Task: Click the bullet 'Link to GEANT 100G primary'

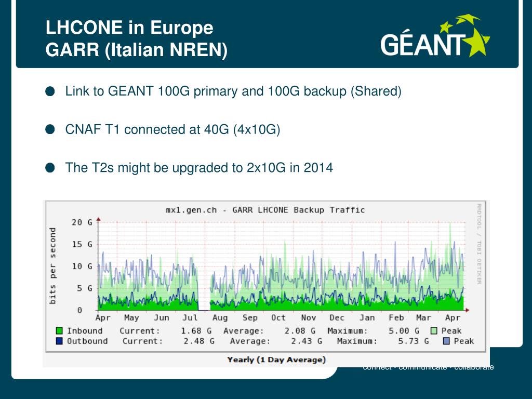Action: (233, 91)
